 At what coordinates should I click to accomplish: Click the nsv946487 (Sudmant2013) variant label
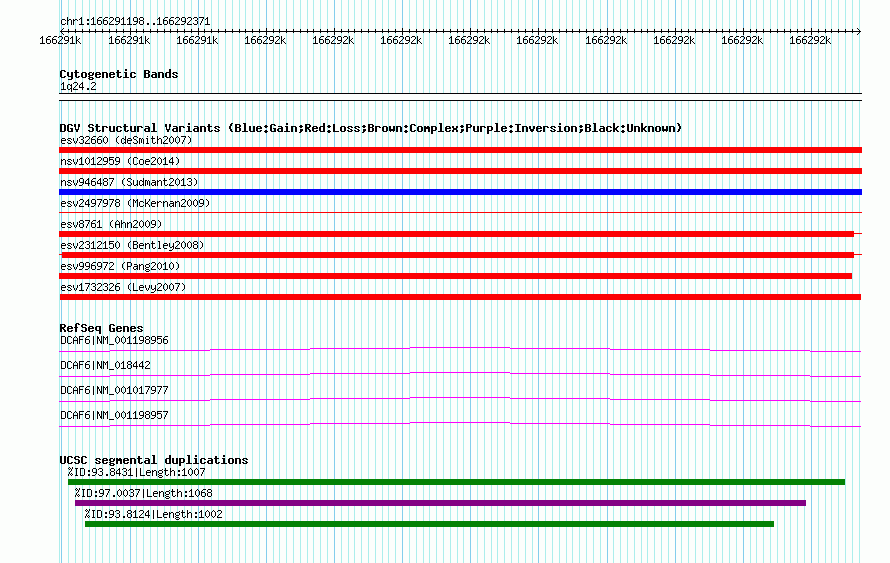tap(129, 182)
